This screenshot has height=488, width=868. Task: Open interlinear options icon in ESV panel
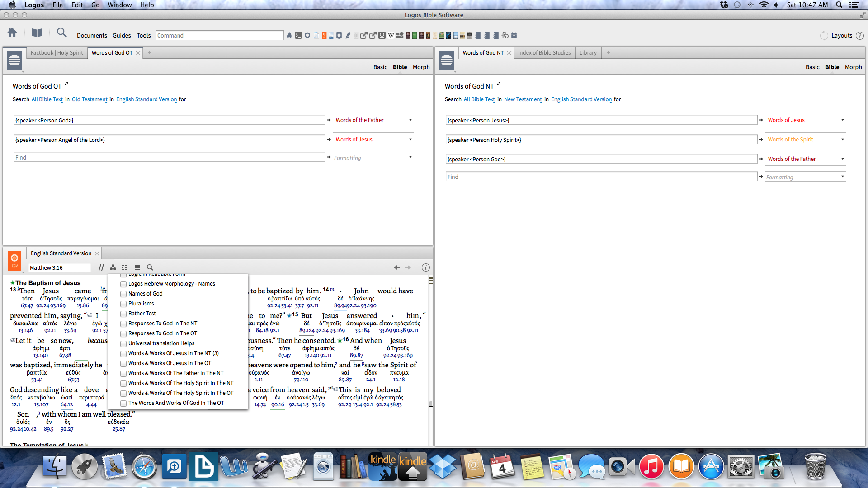click(124, 267)
